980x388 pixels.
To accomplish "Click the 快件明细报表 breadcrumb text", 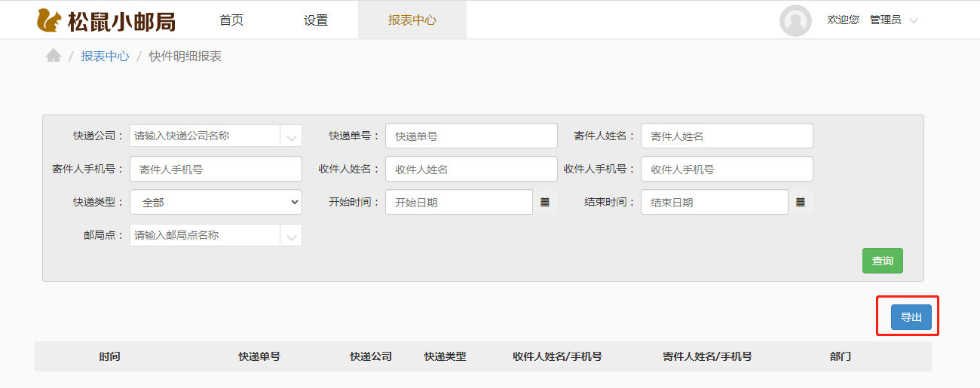I will [x=185, y=56].
